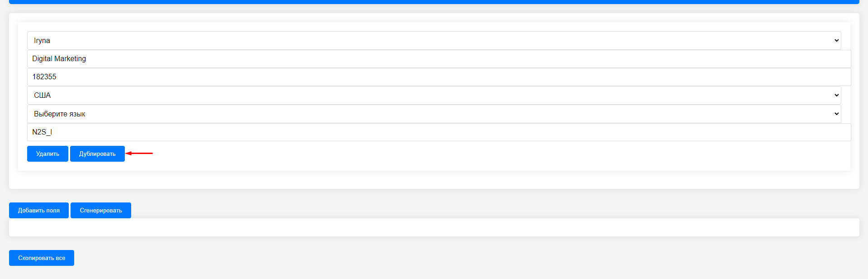Screen dimensions: 868x279
Task: Focus the field containing 182355
Action: pyautogui.click(x=439, y=77)
